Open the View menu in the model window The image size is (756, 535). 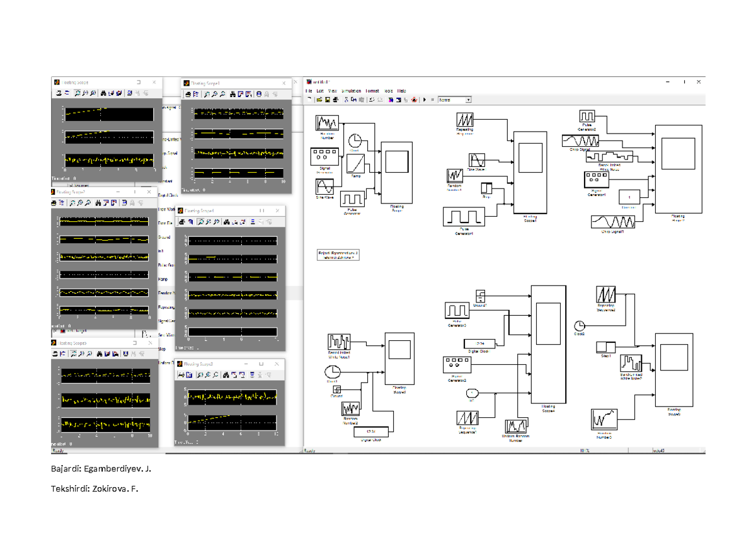click(x=333, y=91)
